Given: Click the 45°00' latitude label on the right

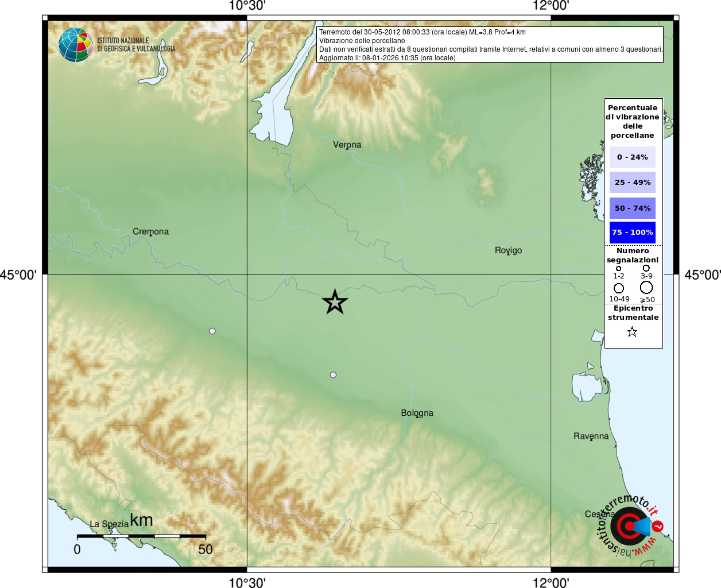Looking at the screenshot, I should pyautogui.click(x=703, y=275).
